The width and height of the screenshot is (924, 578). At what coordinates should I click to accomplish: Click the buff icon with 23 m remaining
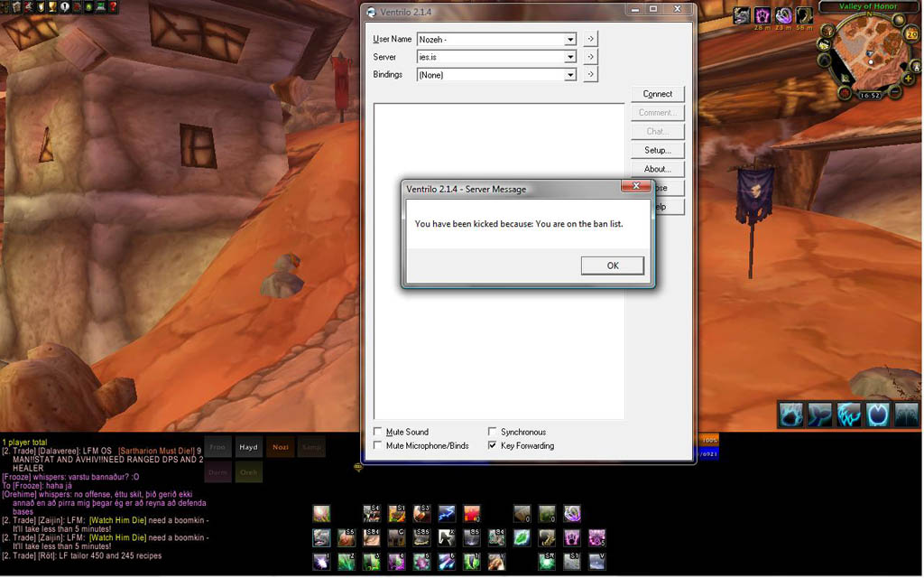click(783, 15)
